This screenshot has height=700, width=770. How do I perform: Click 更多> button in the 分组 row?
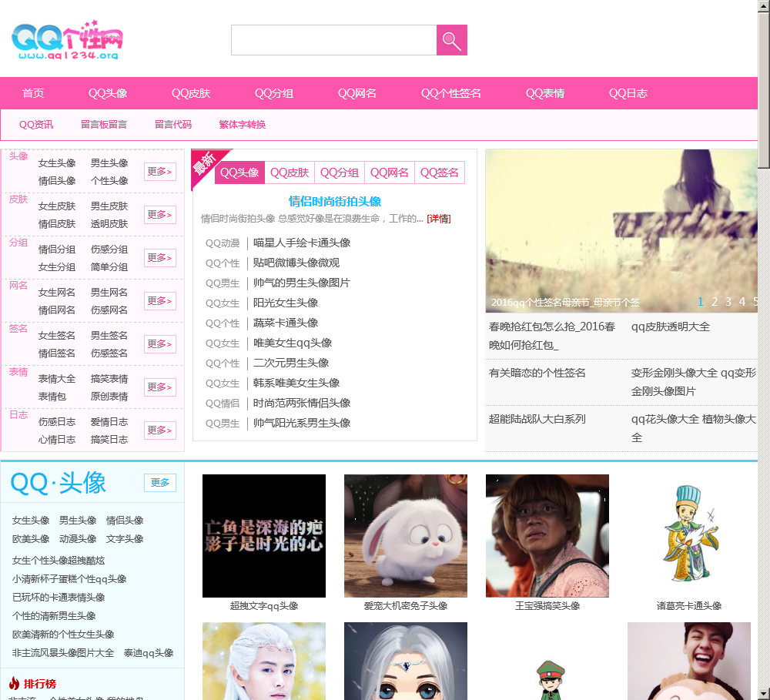[x=160, y=258]
